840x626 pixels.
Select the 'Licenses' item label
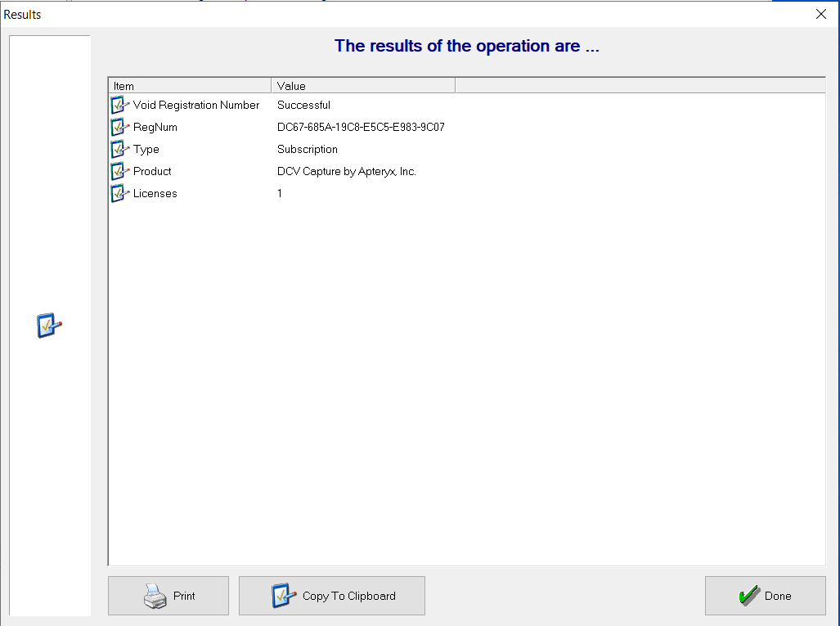point(155,193)
